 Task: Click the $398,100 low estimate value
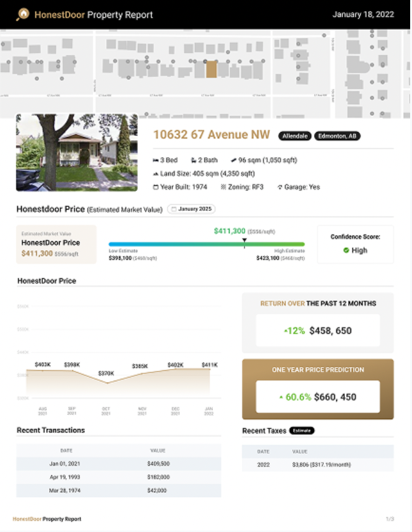[x=120, y=258]
